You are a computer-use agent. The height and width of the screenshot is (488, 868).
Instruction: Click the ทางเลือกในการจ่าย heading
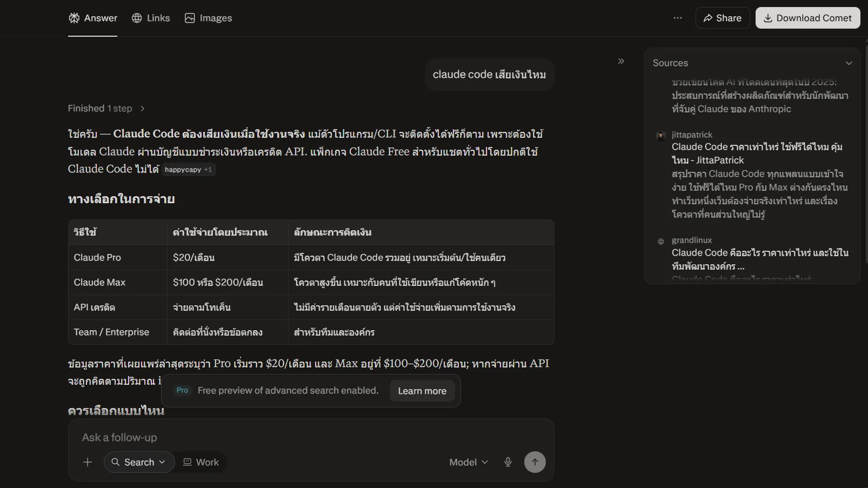pos(121,199)
